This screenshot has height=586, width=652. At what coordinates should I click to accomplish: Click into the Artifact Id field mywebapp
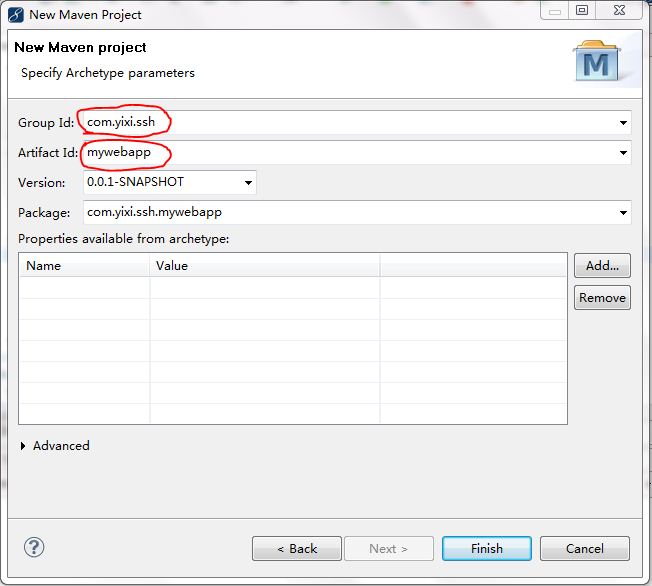coord(350,153)
